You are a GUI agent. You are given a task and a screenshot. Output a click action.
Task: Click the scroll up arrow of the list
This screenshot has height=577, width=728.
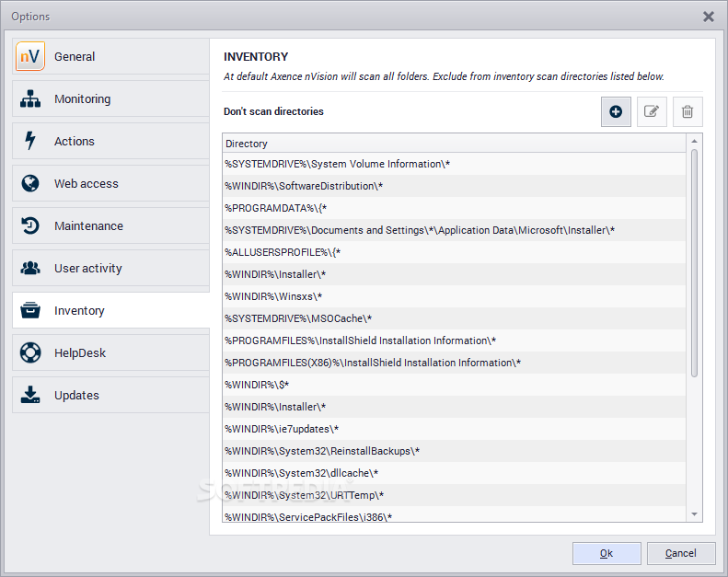(694, 141)
